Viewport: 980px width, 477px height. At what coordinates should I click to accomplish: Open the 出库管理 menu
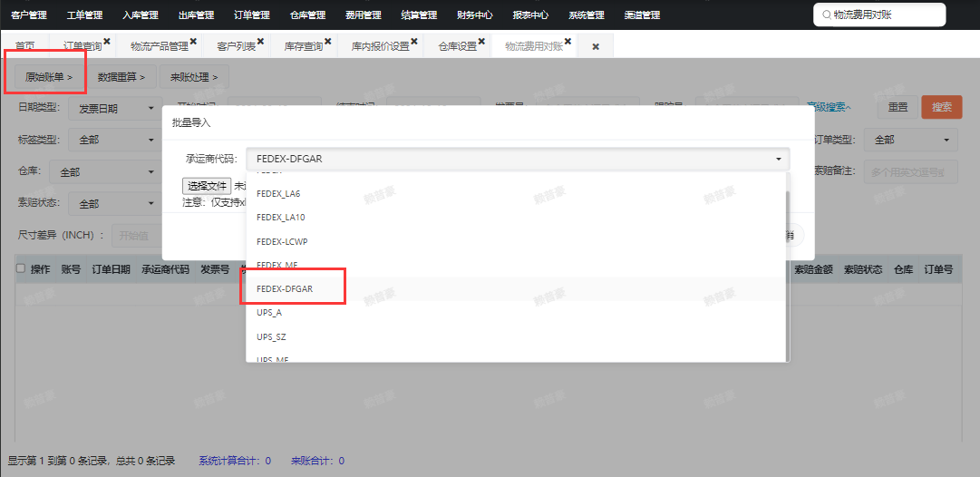(x=196, y=15)
